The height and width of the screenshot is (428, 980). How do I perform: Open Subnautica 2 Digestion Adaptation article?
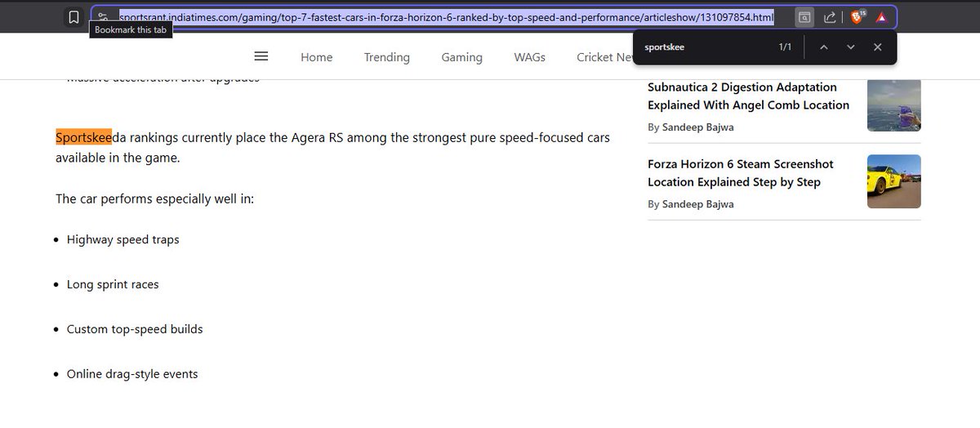click(x=749, y=96)
